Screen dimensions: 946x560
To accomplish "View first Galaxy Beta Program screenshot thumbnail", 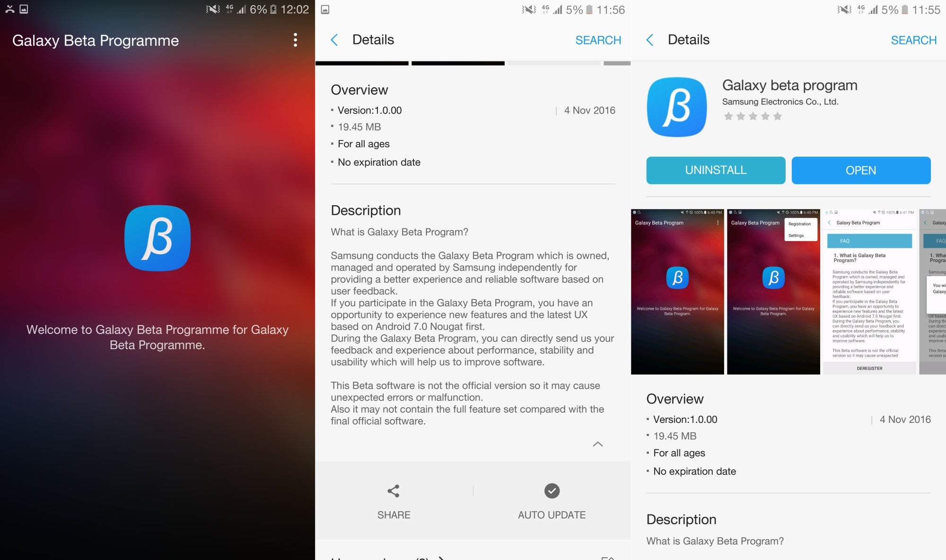I will (678, 290).
